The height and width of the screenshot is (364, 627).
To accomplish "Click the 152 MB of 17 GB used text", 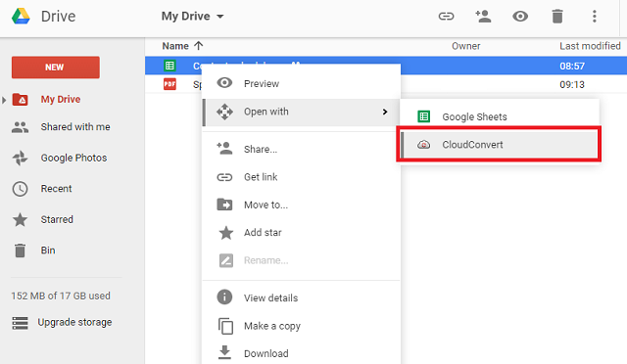I will click(61, 296).
